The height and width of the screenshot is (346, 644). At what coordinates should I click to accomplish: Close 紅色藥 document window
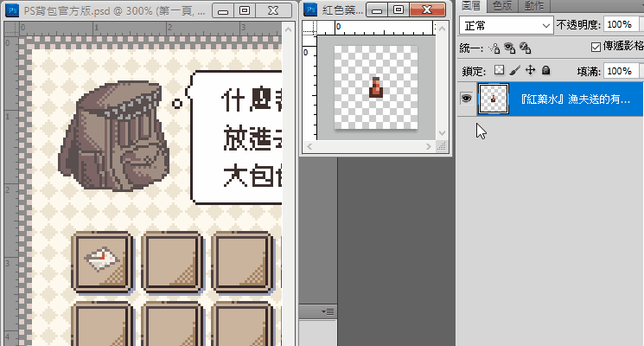pos(428,10)
